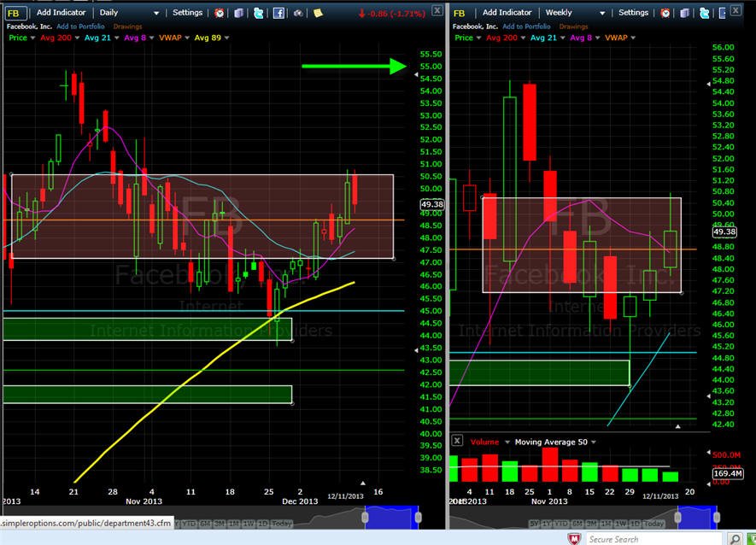Click the binoculars icon on the Daily chart
The height and width of the screenshot is (545, 756).
point(298,13)
